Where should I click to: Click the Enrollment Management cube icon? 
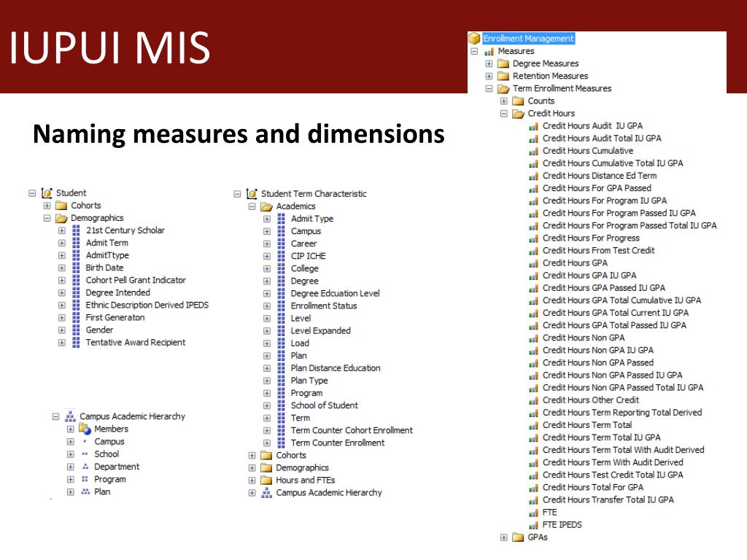pos(474,38)
